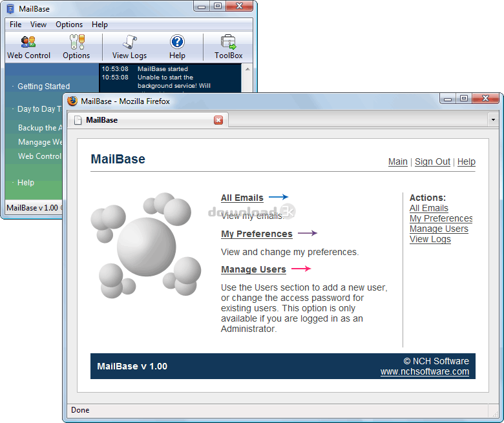Visit www.nchsoftware.com footer link
Image resolution: width=504 pixels, height=423 pixels.
(425, 371)
